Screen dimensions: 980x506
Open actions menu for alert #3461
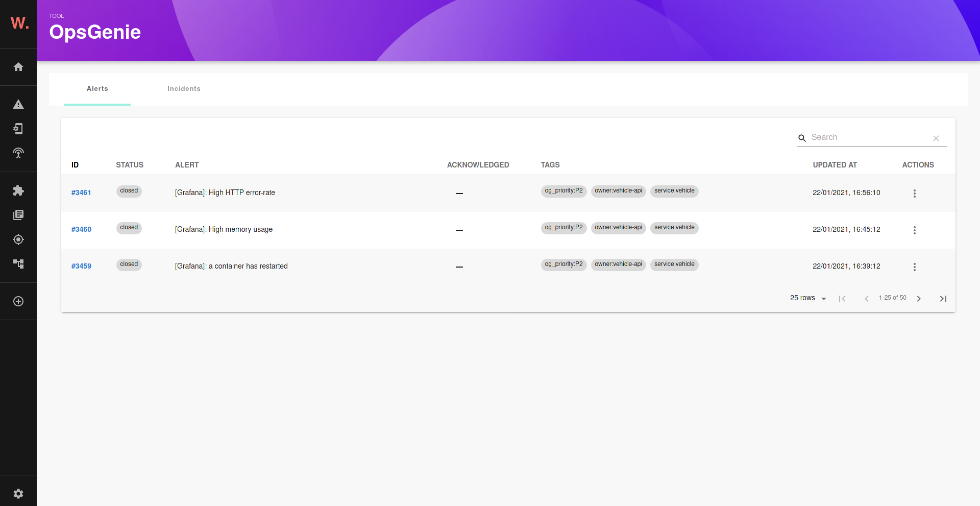click(915, 194)
